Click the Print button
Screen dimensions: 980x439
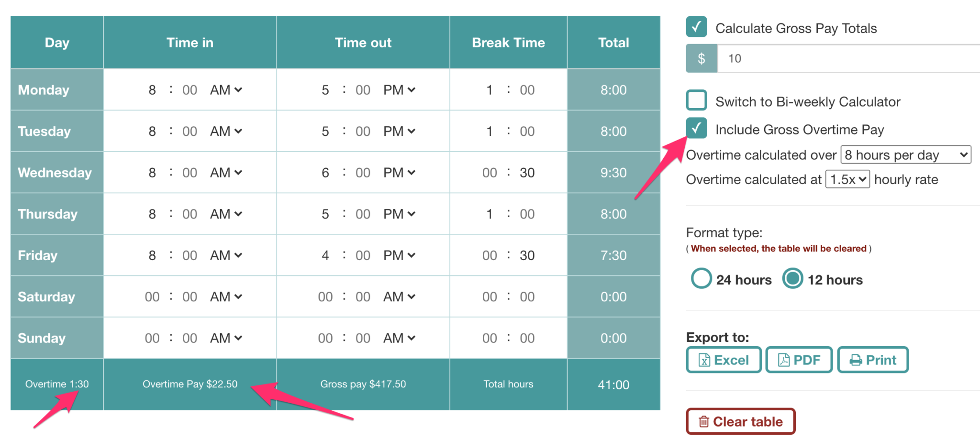[x=872, y=360]
